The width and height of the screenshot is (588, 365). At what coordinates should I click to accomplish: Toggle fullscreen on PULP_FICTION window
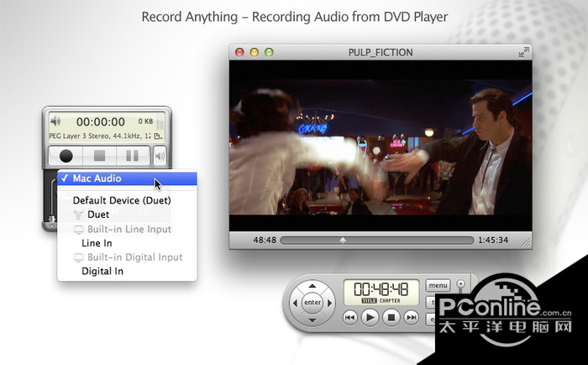(x=524, y=52)
